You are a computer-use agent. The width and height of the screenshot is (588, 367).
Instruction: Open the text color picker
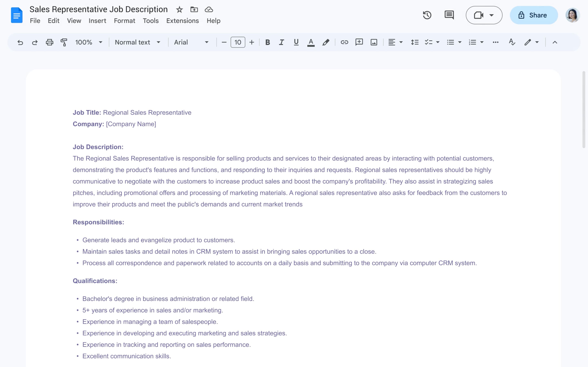pyautogui.click(x=311, y=42)
